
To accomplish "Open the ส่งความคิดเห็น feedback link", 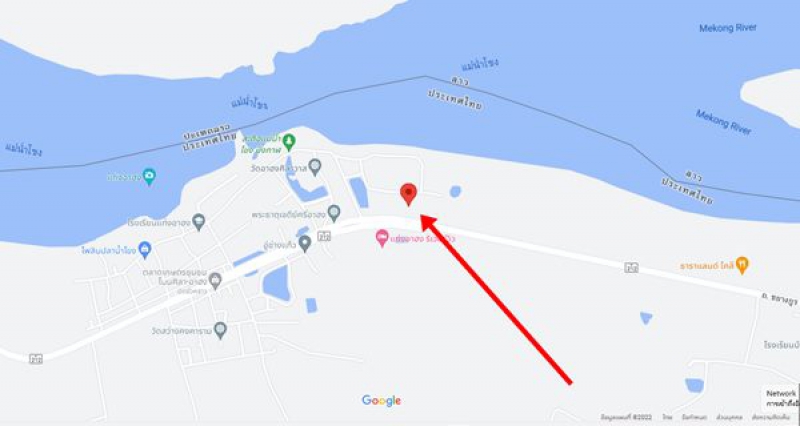I will tap(771, 417).
